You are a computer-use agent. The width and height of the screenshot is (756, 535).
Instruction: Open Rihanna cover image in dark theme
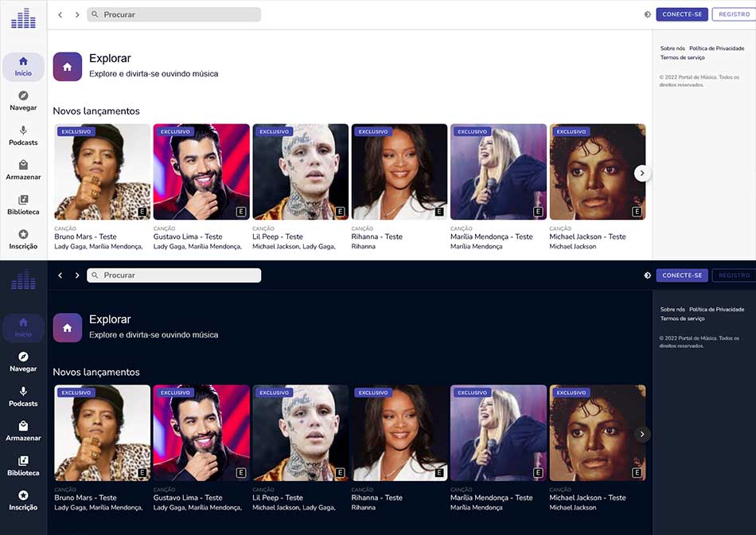(399, 433)
